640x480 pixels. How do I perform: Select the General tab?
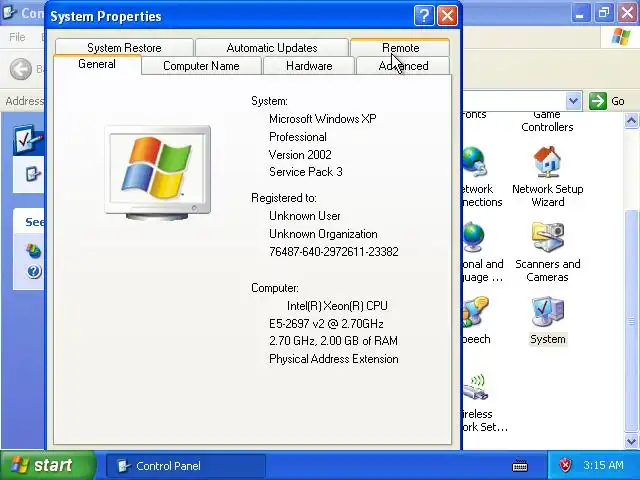tap(97, 64)
